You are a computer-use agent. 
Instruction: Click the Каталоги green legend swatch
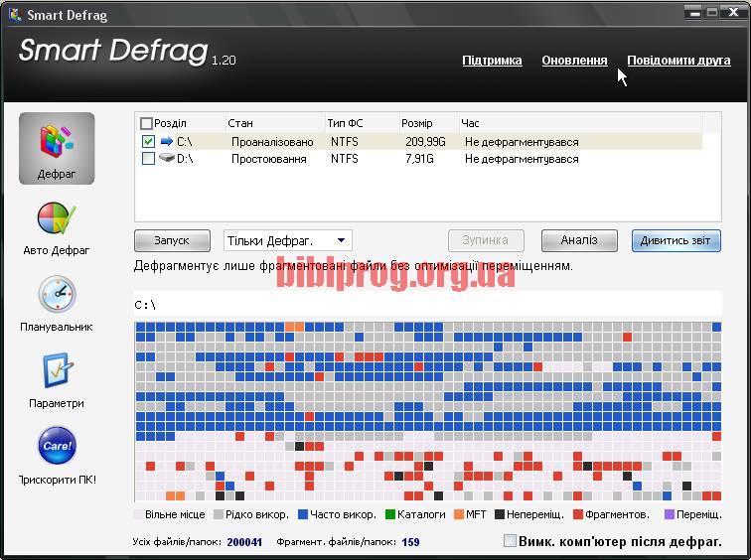pyautogui.click(x=390, y=514)
